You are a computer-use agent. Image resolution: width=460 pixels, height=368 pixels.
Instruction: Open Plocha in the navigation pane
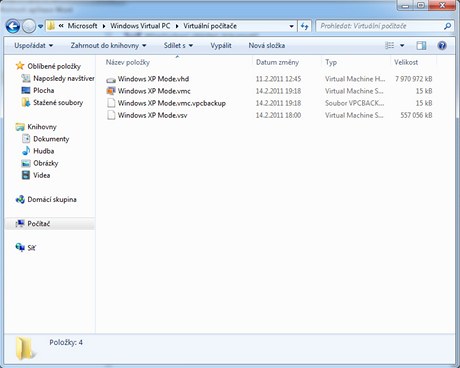coord(44,90)
